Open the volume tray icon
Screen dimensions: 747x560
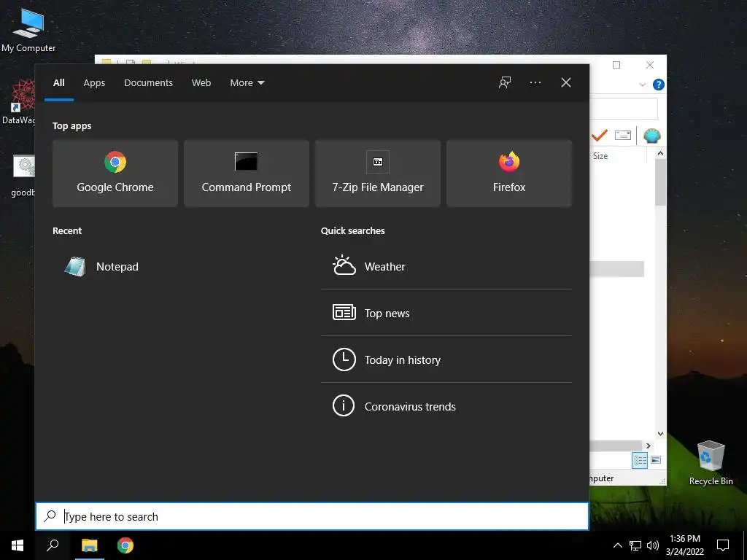pyautogui.click(x=653, y=545)
